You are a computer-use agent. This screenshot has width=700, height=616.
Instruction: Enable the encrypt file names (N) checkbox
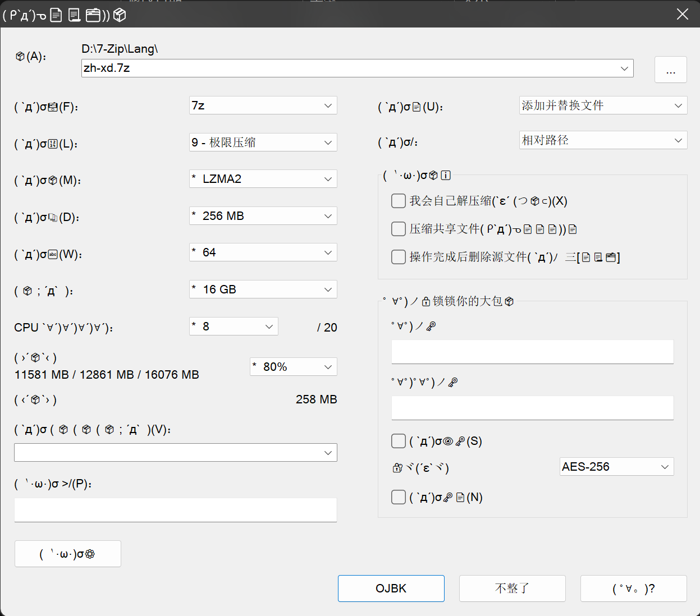pos(399,497)
